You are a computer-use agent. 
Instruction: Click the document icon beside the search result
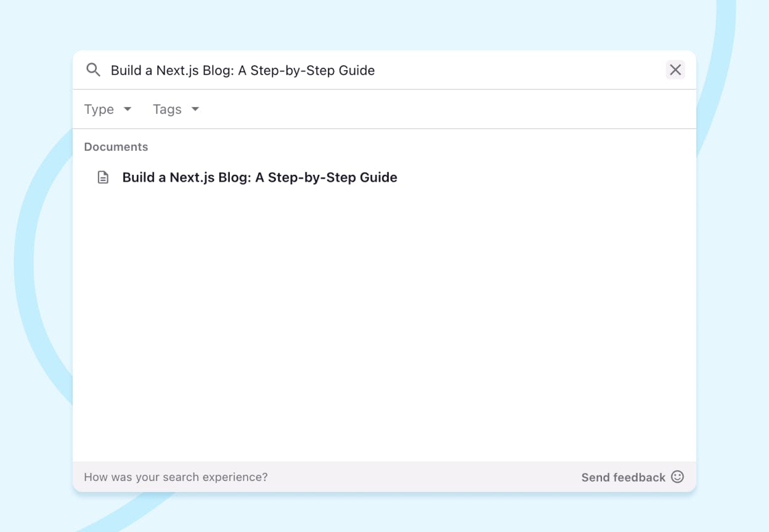tap(103, 177)
